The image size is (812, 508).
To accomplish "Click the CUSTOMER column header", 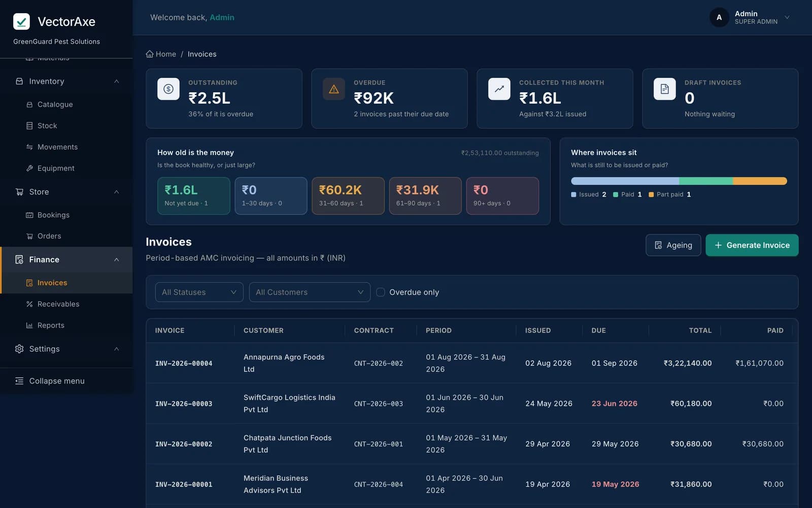I will pyautogui.click(x=263, y=331).
